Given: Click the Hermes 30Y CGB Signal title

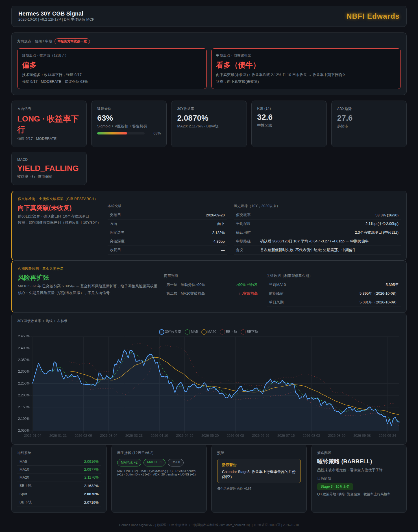Looking at the screenshot, I should coord(51,14).
